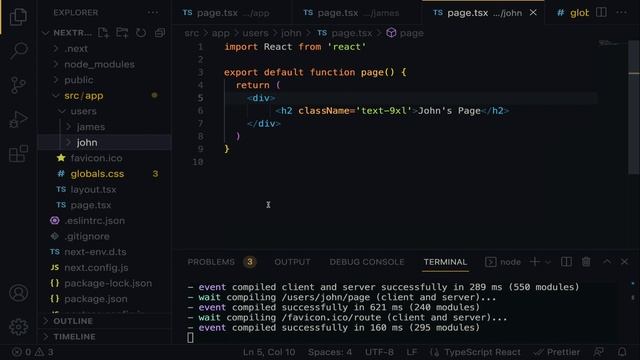Open the new terminal launch profile dropdown
This screenshot has height=360, width=640.
(548, 262)
